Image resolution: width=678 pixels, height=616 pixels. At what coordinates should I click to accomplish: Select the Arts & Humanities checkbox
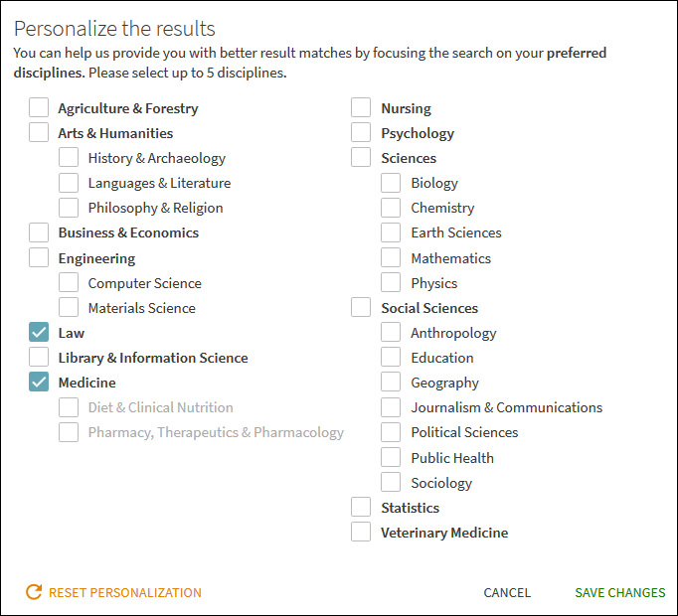coord(39,133)
